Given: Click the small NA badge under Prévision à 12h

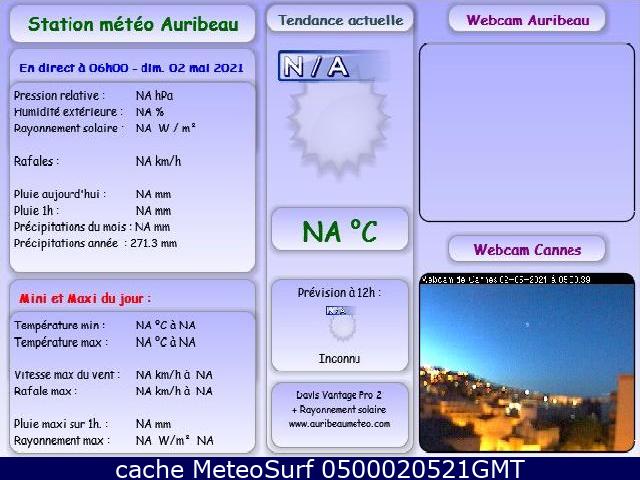Looking at the screenshot, I should 339,310.
